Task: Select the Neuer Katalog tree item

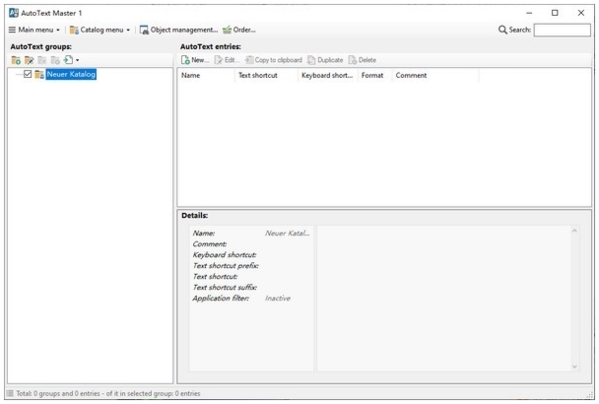Action: 71,74
